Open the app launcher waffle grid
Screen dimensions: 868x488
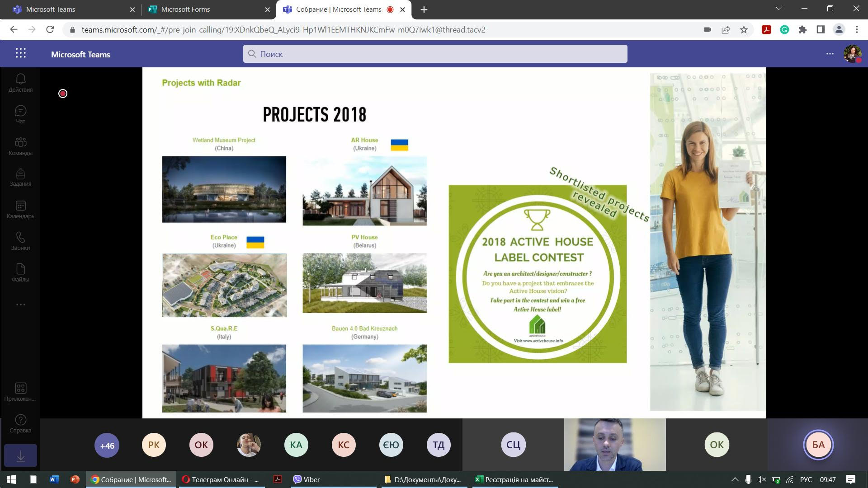[x=20, y=53]
